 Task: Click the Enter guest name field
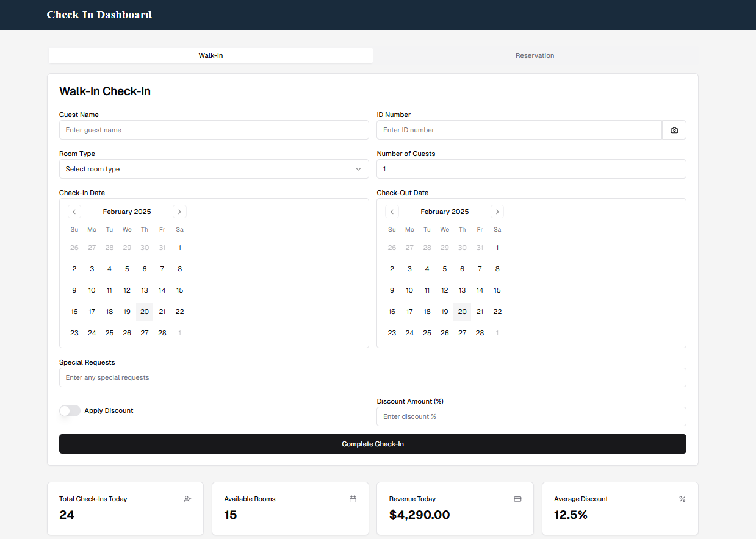pyautogui.click(x=214, y=130)
